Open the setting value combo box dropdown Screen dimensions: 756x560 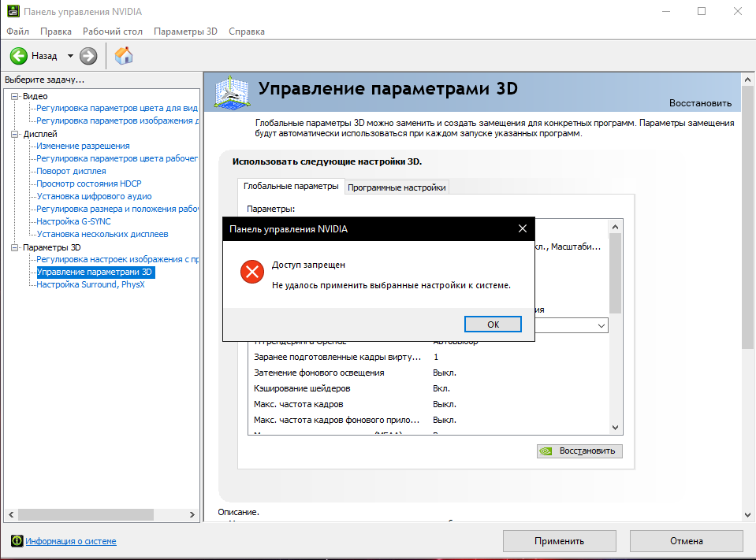click(601, 325)
